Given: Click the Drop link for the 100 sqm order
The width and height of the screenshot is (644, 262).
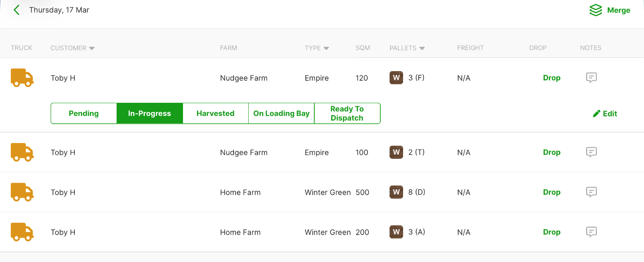Looking at the screenshot, I should pos(552,152).
